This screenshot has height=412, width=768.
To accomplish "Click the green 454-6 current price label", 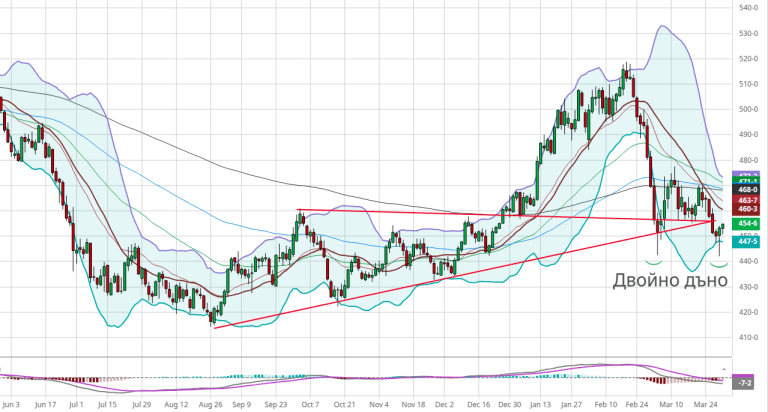I will point(747,224).
